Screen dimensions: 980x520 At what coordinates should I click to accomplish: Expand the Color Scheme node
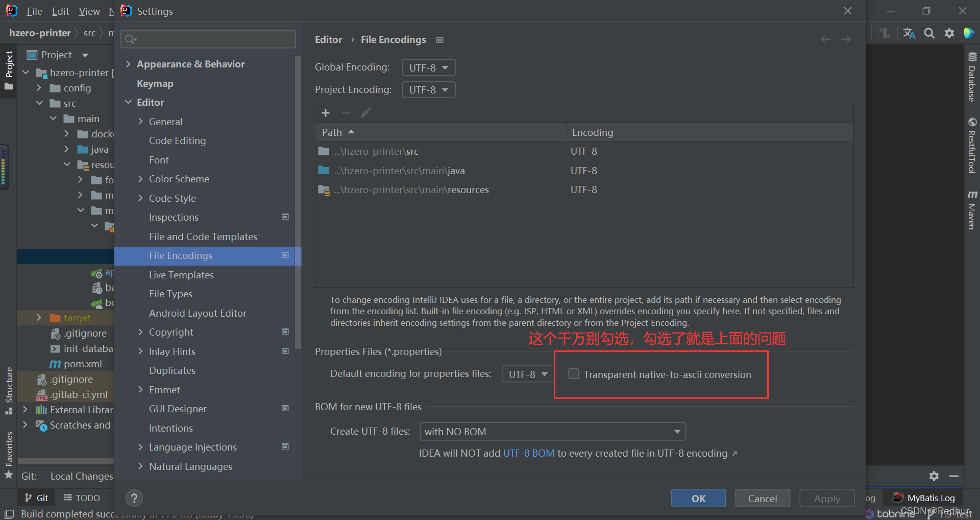(x=140, y=179)
